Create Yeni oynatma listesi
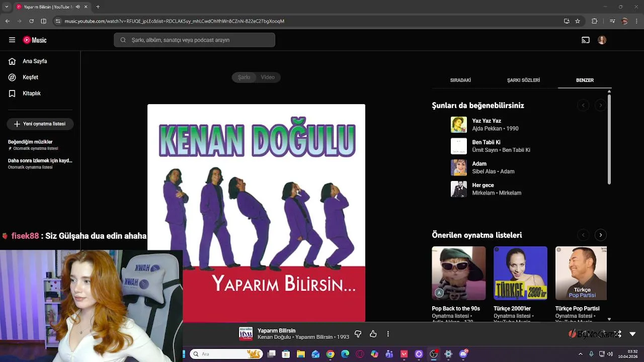Image resolution: width=644 pixels, height=362 pixels. coord(40,124)
